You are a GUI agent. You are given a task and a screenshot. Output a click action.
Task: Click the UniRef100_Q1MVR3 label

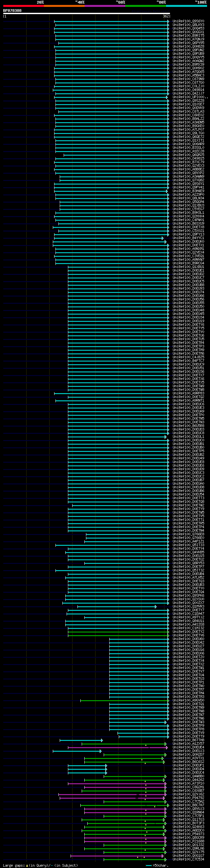[x=188, y=607]
